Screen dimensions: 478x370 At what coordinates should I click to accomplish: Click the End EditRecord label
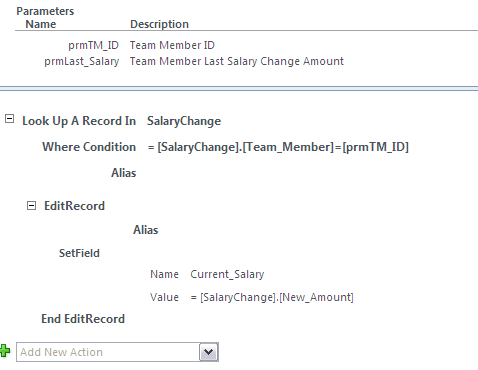click(83, 319)
